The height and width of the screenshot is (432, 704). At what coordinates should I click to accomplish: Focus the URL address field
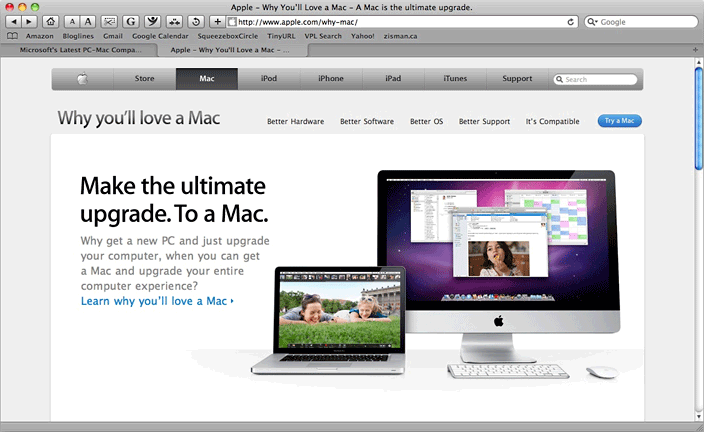401,22
